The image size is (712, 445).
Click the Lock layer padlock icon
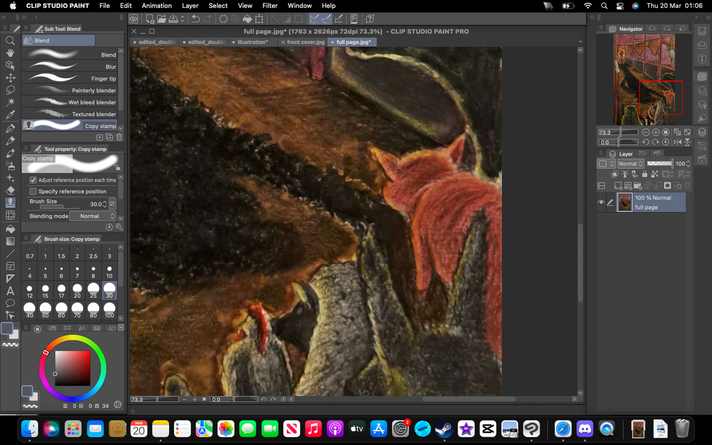tap(644, 174)
